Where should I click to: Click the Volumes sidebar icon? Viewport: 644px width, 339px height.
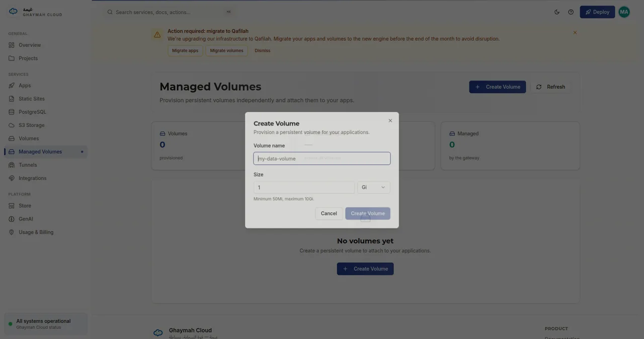click(x=12, y=139)
